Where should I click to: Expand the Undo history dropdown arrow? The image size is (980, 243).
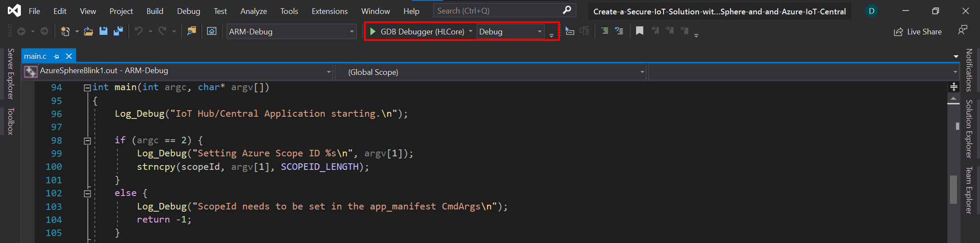150,31
